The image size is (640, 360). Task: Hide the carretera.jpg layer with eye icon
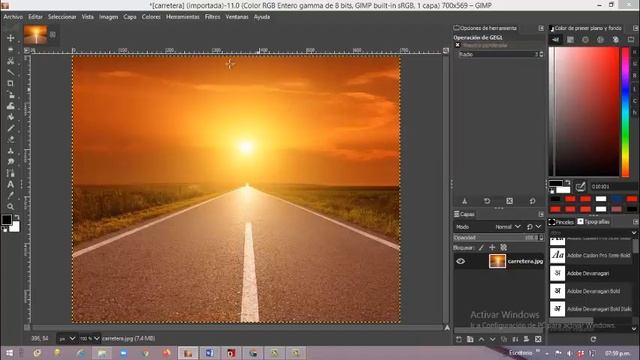click(x=461, y=262)
